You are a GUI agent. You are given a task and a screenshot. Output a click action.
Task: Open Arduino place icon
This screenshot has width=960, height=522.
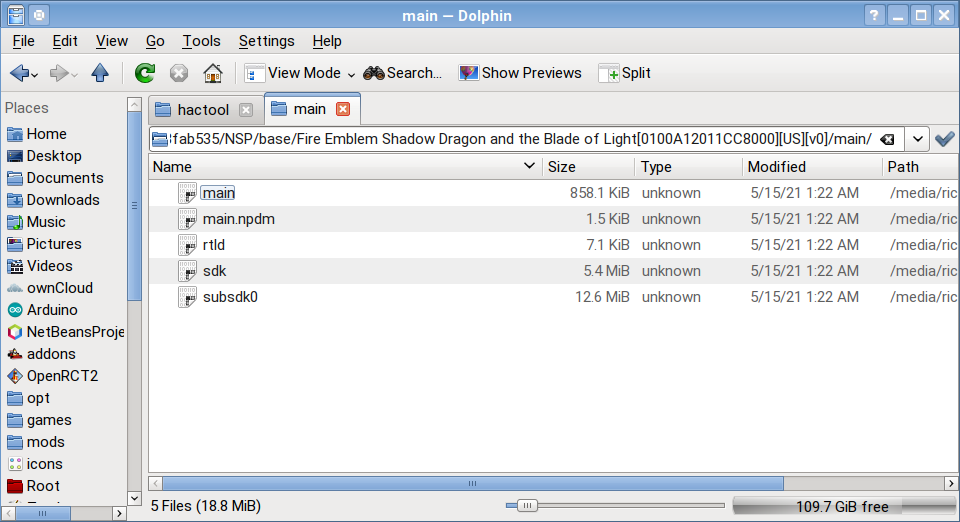coord(15,310)
